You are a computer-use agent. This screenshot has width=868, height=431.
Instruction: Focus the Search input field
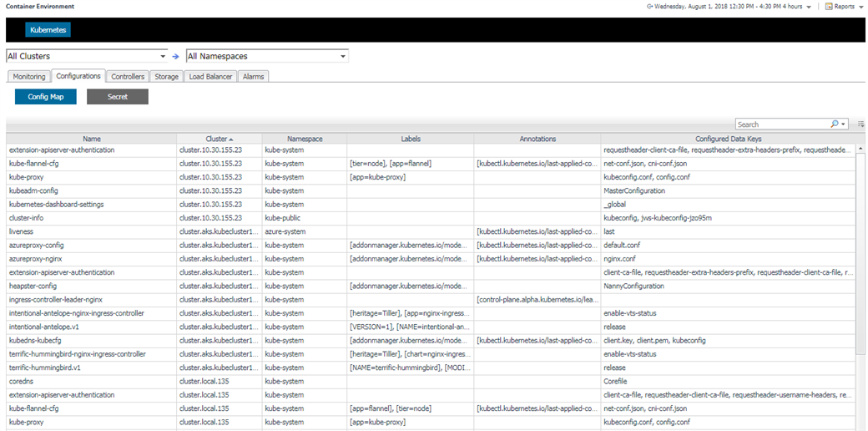(783, 124)
